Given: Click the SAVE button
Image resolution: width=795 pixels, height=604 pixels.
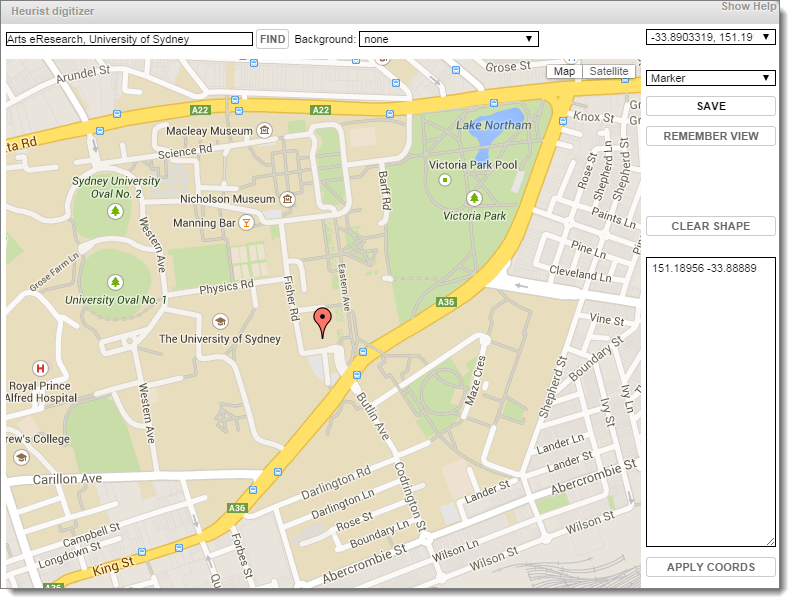Looking at the screenshot, I should click(x=711, y=106).
